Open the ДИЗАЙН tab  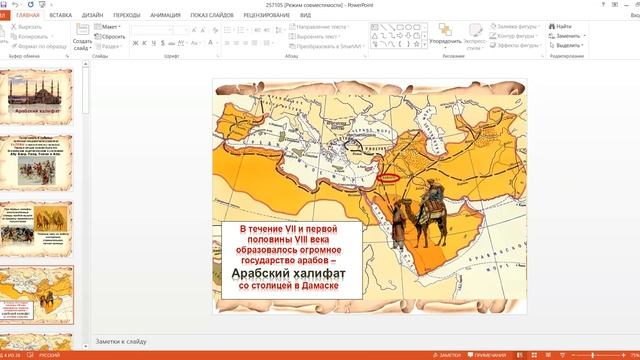click(x=92, y=15)
